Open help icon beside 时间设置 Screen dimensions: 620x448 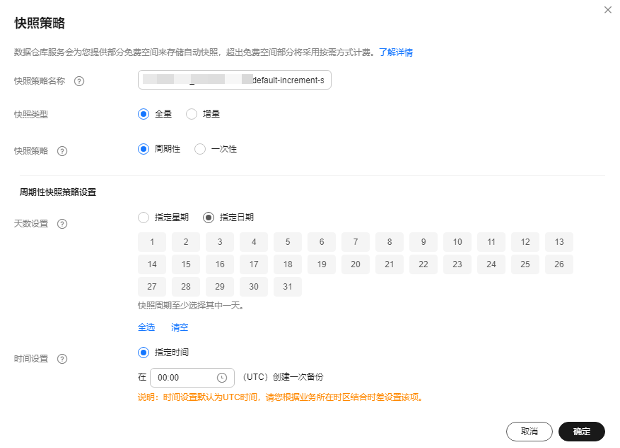click(62, 359)
